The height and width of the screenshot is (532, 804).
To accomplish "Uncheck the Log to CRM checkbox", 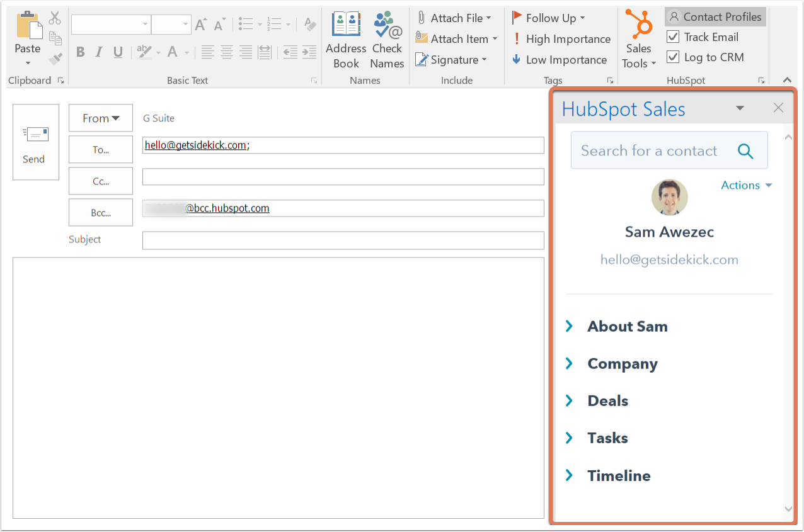I will tap(673, 57).
